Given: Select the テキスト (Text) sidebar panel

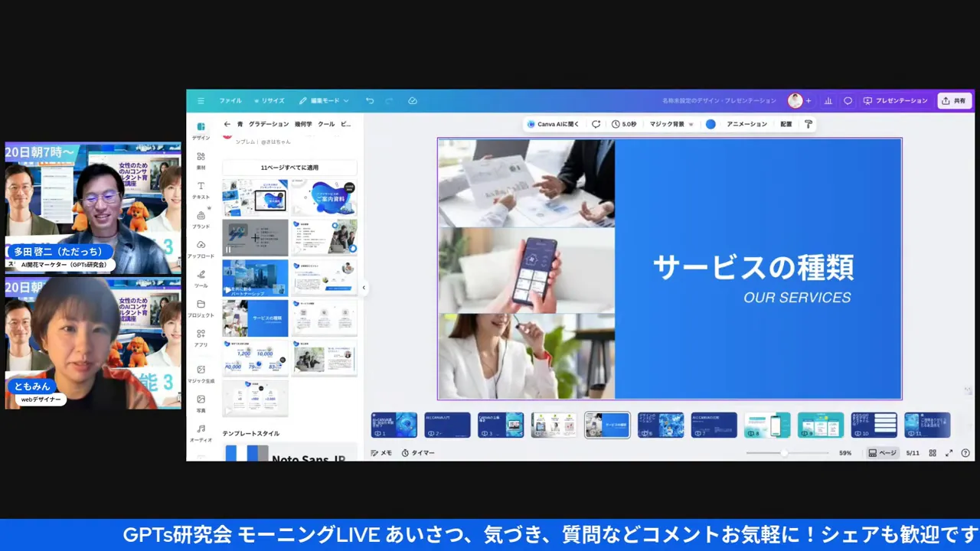Looking at the screenshot, I should click(201, 190).
